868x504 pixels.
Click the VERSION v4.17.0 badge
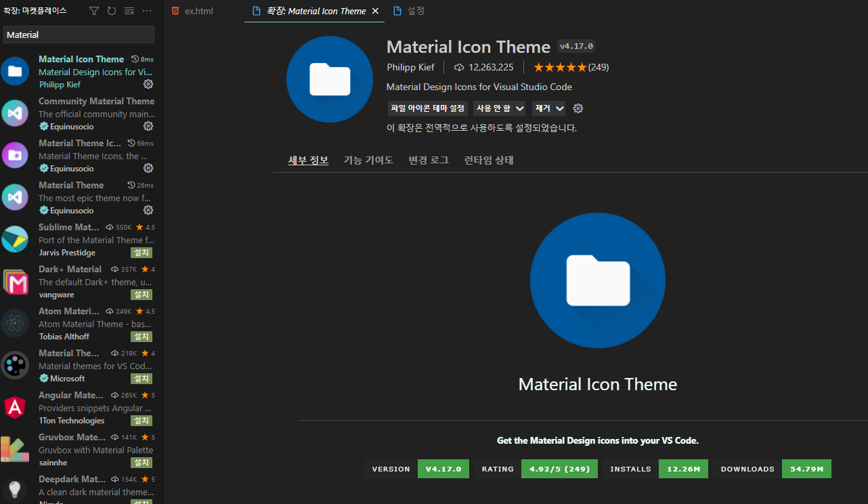point(416,469)
